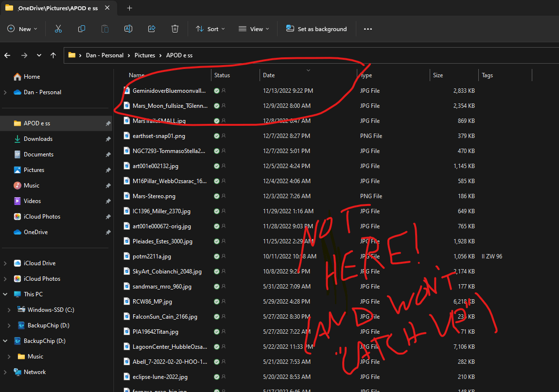Expand the Music folder under BackupChip
Viewport: 559px width, 392px height.
point(9,357)
